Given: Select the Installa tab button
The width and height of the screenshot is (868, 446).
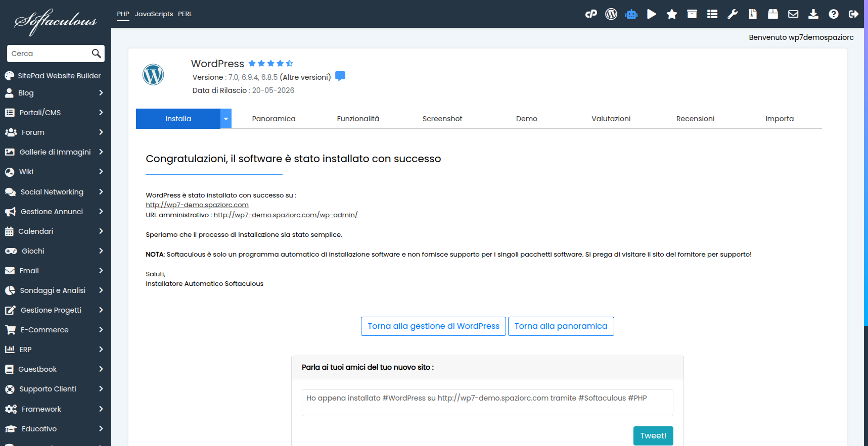Looking at the screenshot, I should click(178, 119).
